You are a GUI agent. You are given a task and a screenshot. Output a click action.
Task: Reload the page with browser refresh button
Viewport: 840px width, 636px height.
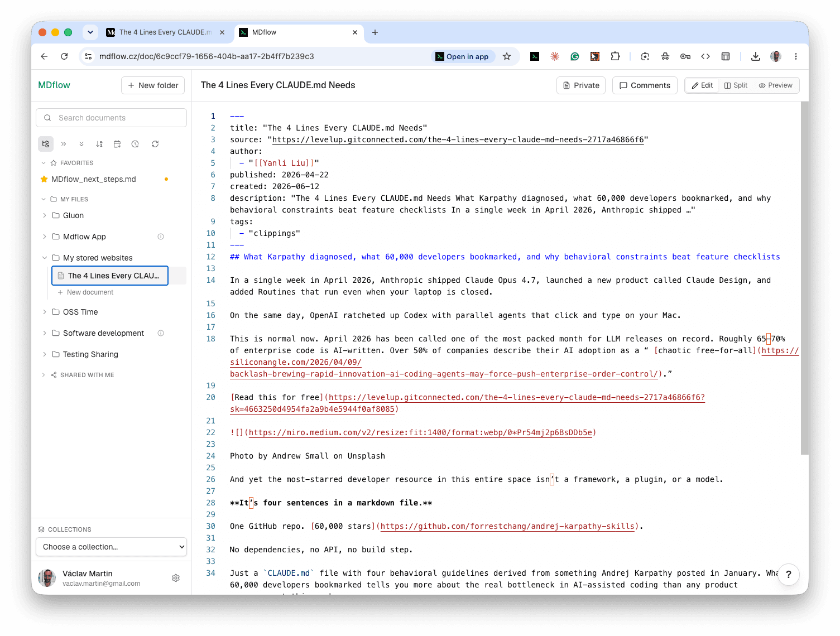(x=64, y=56)
